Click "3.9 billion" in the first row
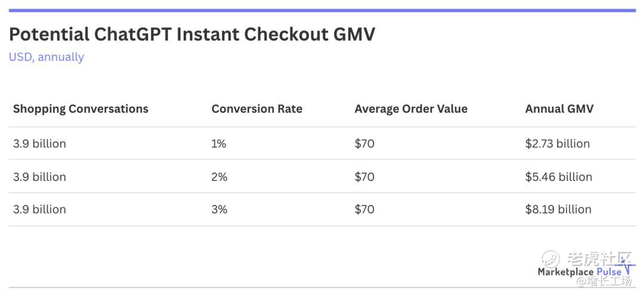 pyautogui.click(x=39, y=144)
